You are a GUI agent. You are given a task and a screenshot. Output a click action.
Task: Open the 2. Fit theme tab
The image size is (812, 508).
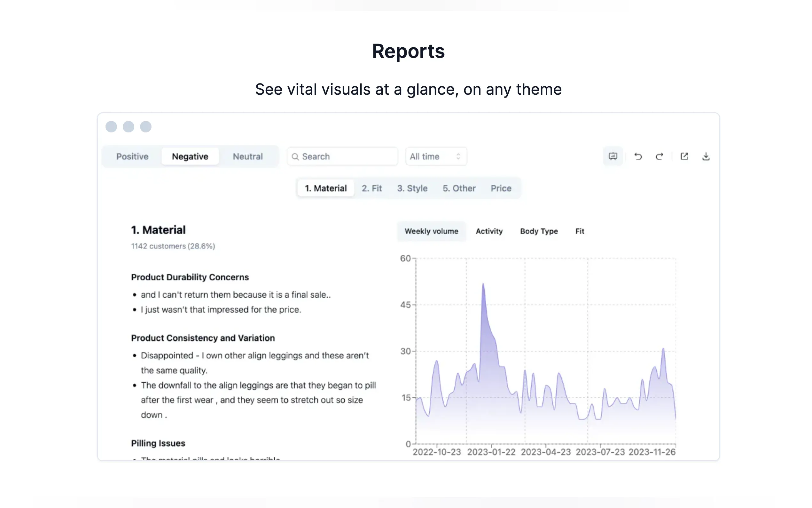(x=371, y=188)
